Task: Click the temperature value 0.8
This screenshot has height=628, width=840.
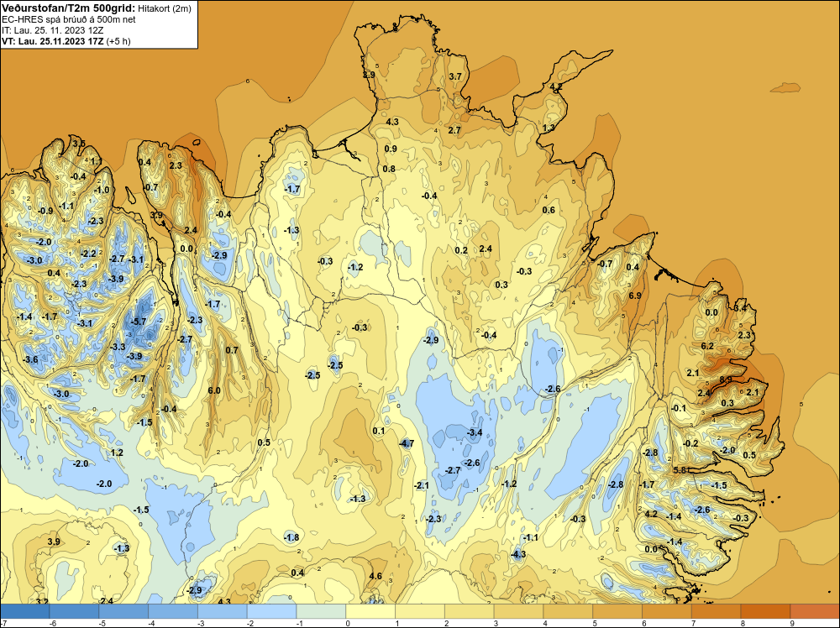Action: point(389,169)
